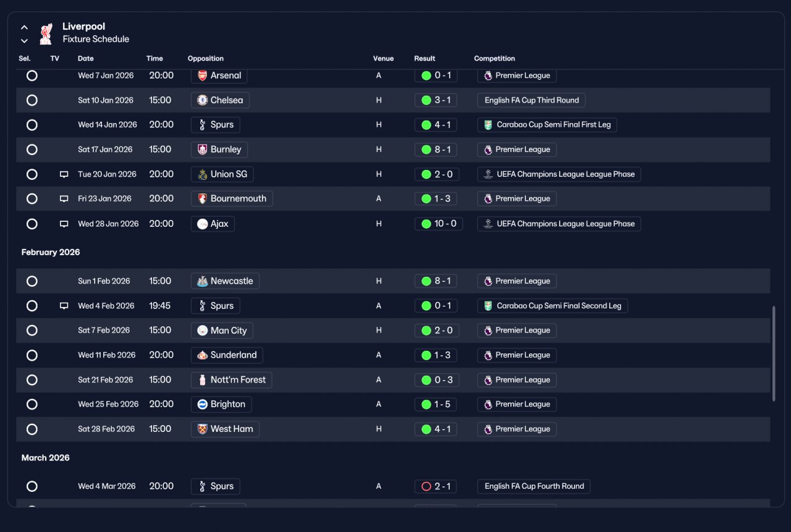The height and width of the screenshot is (532, 791).
Task: Click green win indicator on 10 - 0 result
Action: [x=426, y=224]
